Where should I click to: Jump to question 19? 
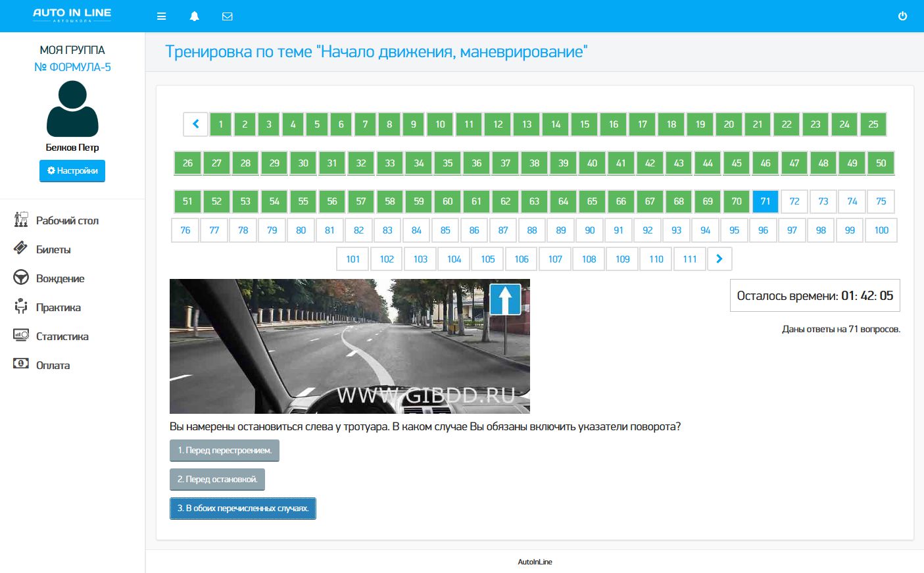tap(700, 124)
